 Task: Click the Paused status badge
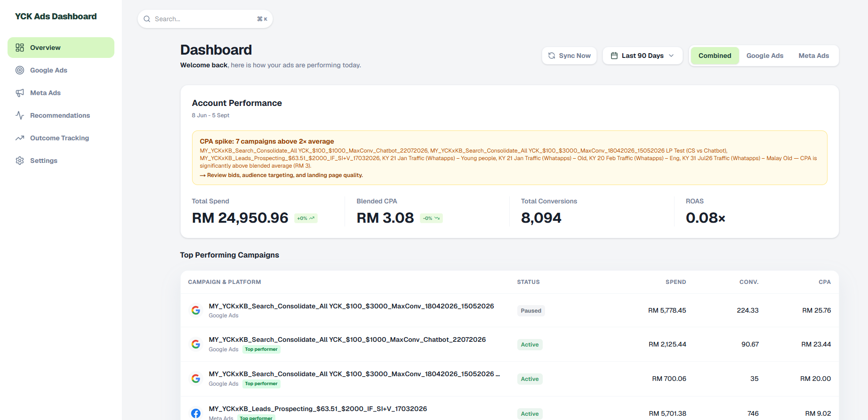pyautogui.click(x=531, y=311)
